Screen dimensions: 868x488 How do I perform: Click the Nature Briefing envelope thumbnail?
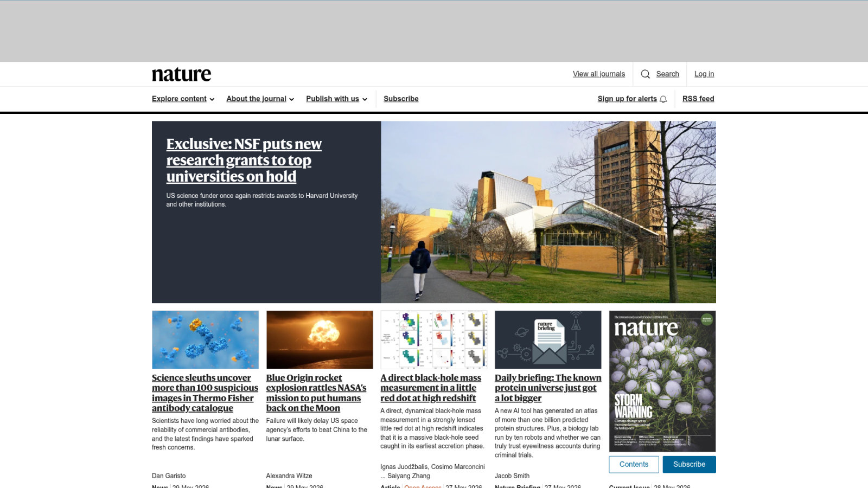pyautogui.click(x=548, y=339)
